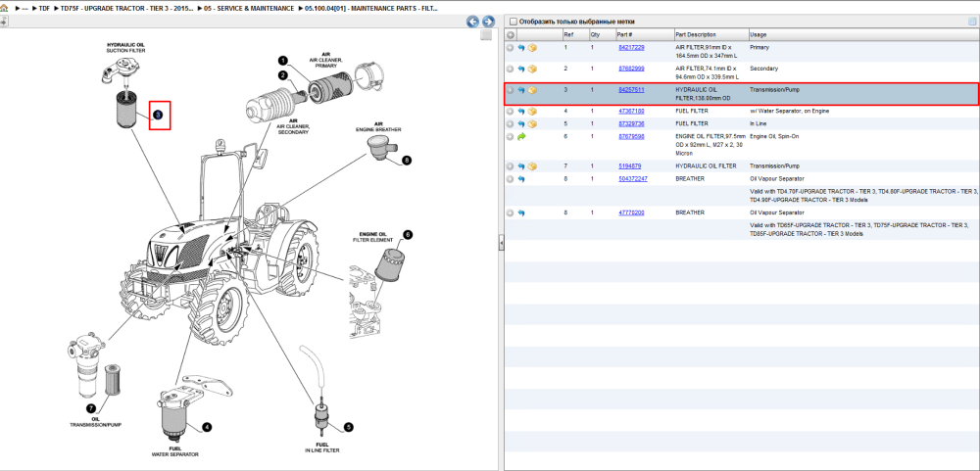Click blue arrow icon for air filter Secondary row
Screen dimensions: 980x471
point(521,70)
